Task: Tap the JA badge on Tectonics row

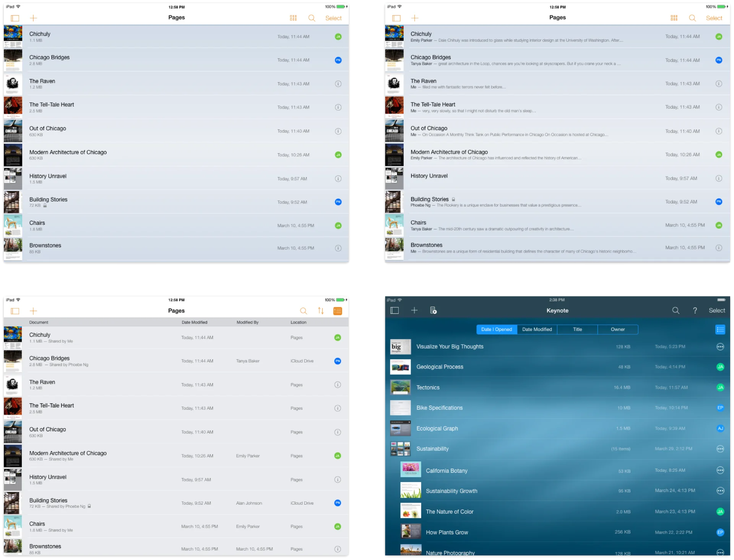Action: pyautogui.click(x=720, y=387)
